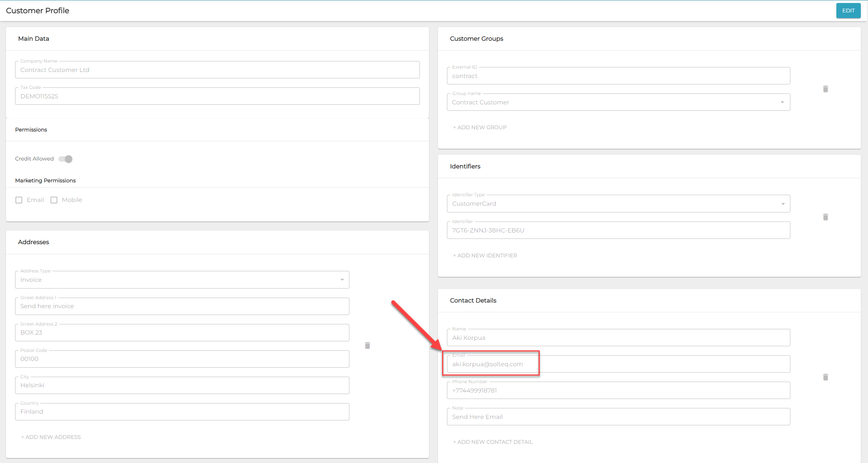Delete the Contract Customer group entry
This screenshot has height=463, width=868.
pos(825,89)
